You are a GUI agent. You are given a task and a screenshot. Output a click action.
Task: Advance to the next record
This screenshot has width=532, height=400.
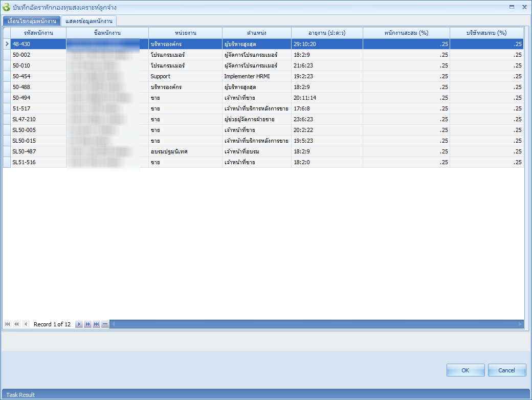coord(79,324)
